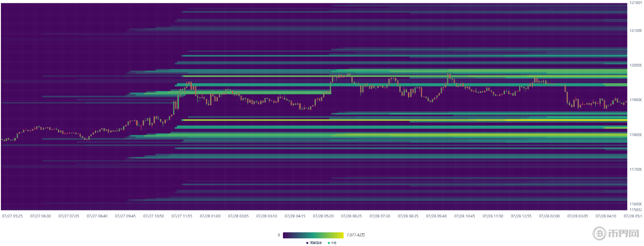Click the 07/28 07:30 time label
Viewport: 644px width, 246px height.
click(x=380, y=216)
